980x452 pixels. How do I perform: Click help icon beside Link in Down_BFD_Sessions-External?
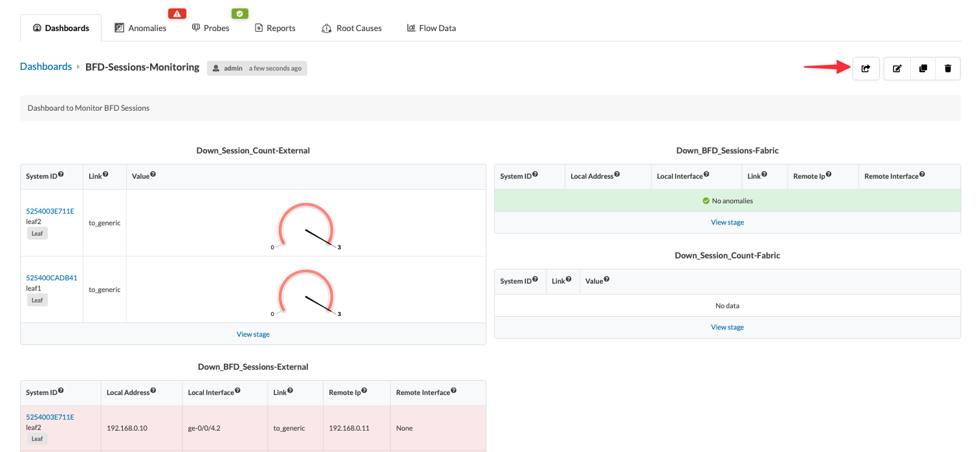coord(290,390)
